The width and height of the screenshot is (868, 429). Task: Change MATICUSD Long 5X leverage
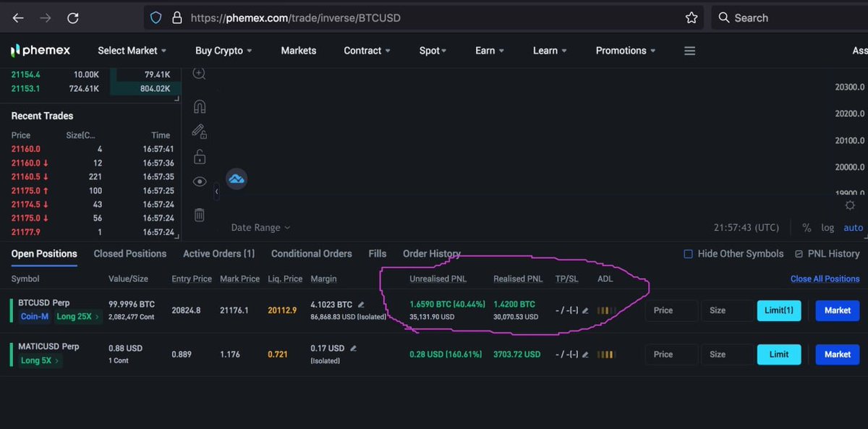click(41, 360)
